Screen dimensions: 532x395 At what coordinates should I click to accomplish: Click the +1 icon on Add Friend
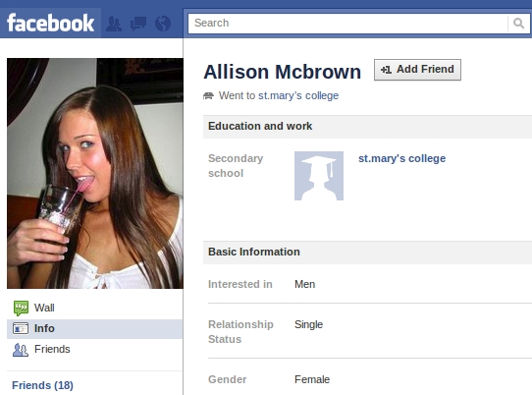(386, 70)
